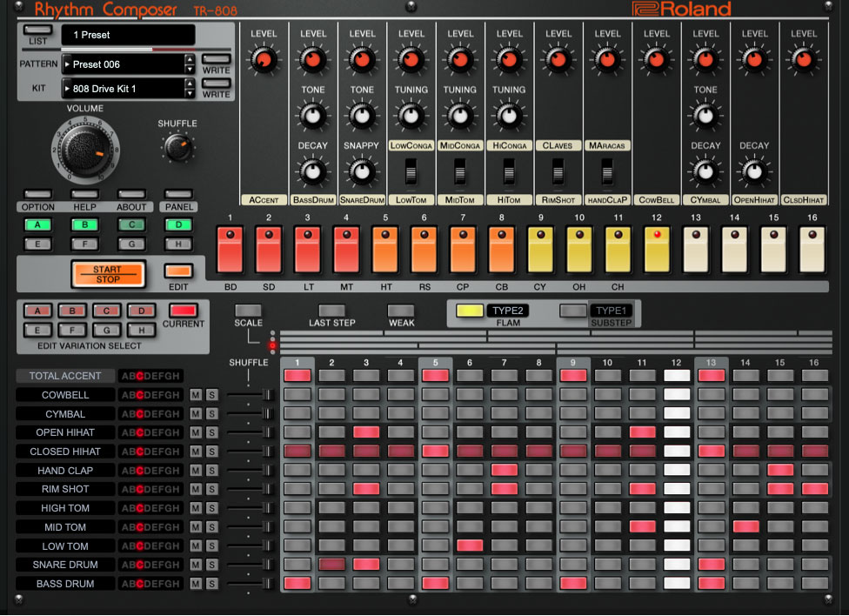Screen dimensions: 849x616
Task: Select edit variation A button
Action: coord(38,311)
